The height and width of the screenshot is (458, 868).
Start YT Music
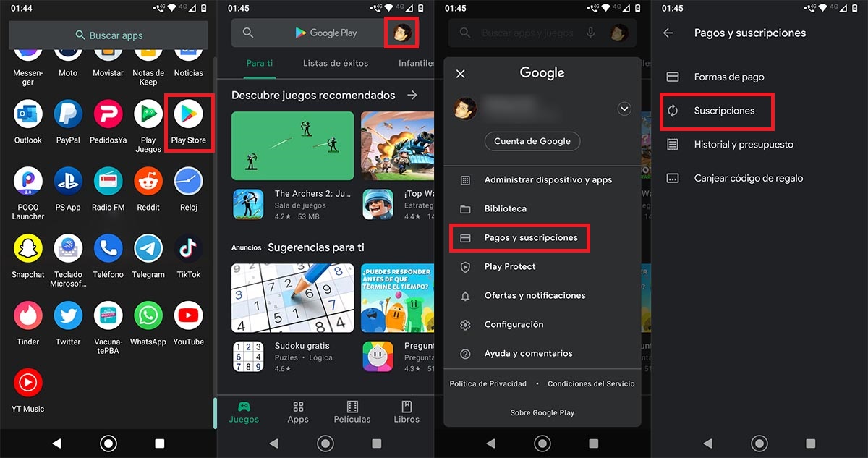click(27, 382)
